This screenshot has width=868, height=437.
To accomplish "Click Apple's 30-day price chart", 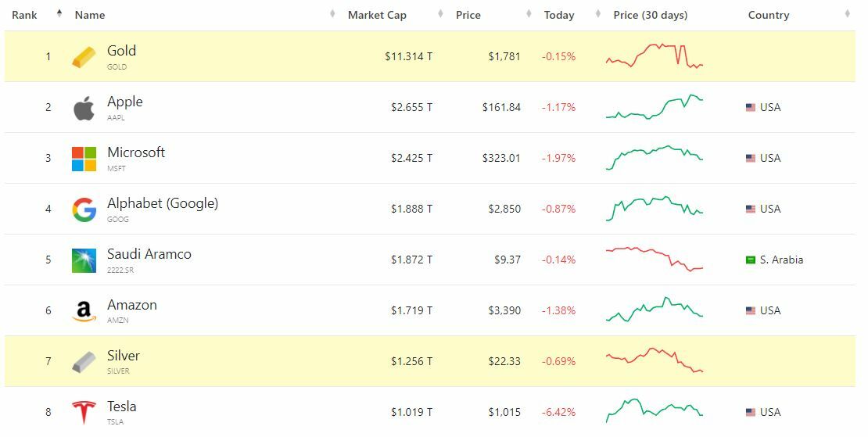I will [x=655, y=108].
